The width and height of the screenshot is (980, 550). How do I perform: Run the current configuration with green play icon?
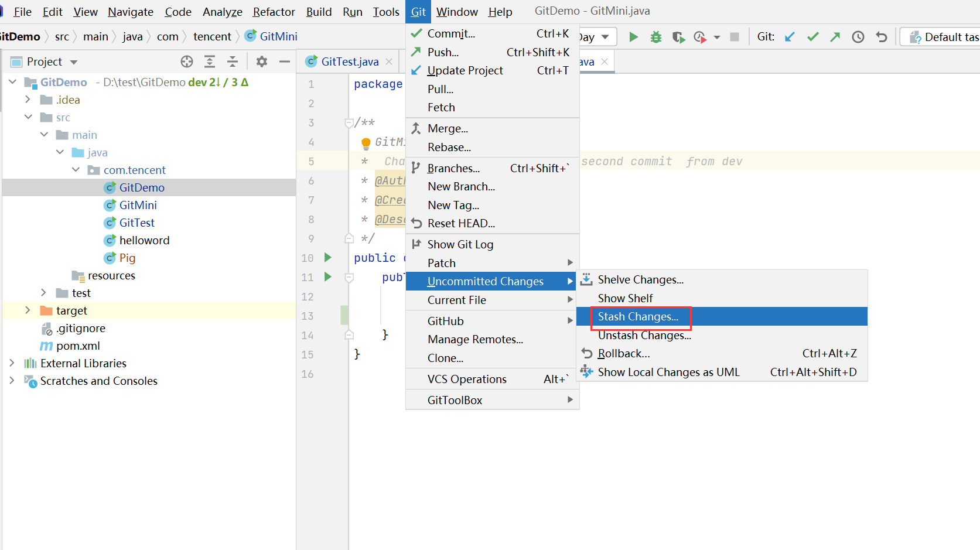[633, 36]
